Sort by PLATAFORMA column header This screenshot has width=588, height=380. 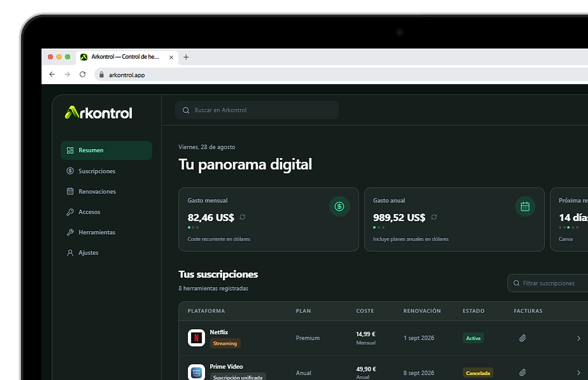point(206,311)
